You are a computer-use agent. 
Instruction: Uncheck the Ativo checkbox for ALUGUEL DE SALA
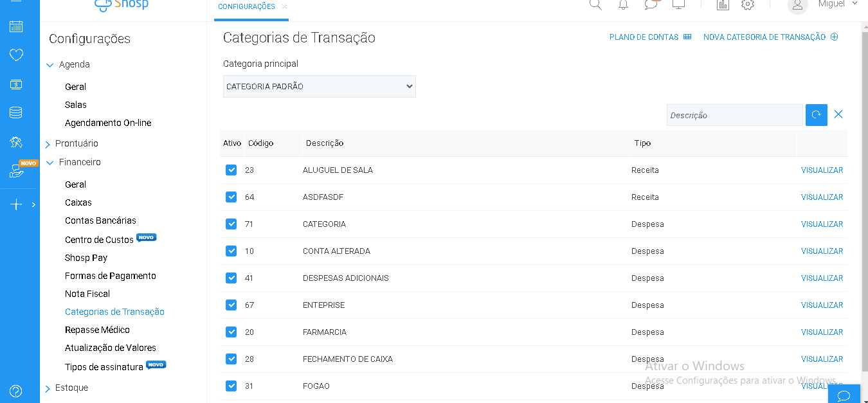click(x=231, y=170)
